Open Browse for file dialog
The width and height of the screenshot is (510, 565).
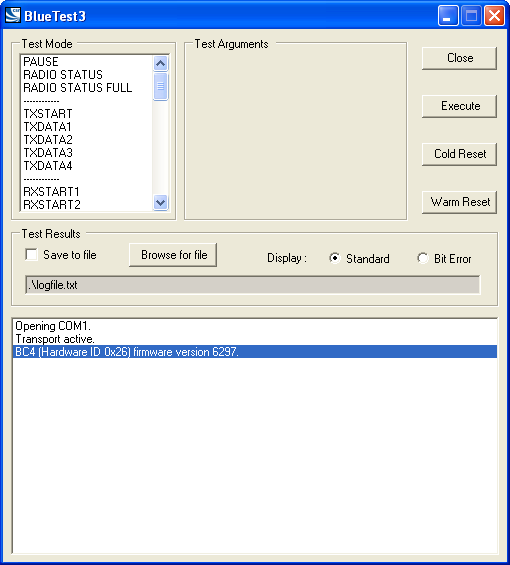click(173, 255)
